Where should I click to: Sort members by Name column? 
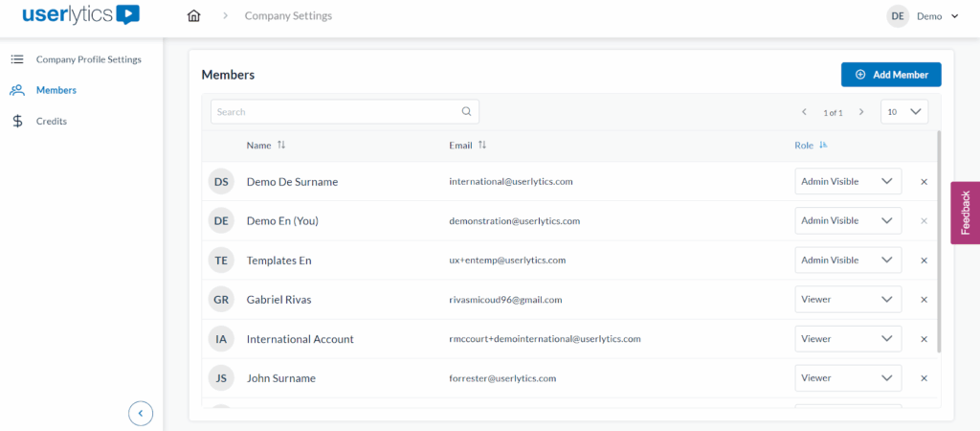(x=281, y=146)
